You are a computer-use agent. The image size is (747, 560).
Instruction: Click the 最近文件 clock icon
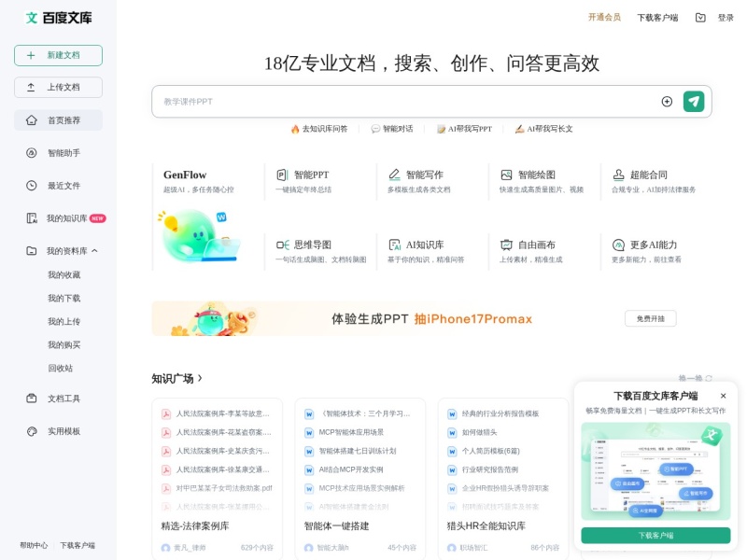point(32,186)
